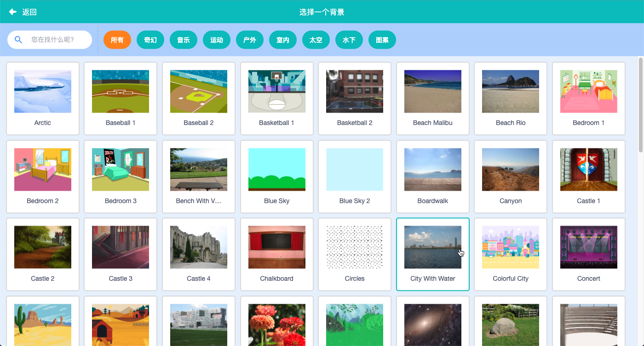Click the search magnifier icon
Image resolution: width=644 pixels, height=346 pixels.
click(18, 40)
